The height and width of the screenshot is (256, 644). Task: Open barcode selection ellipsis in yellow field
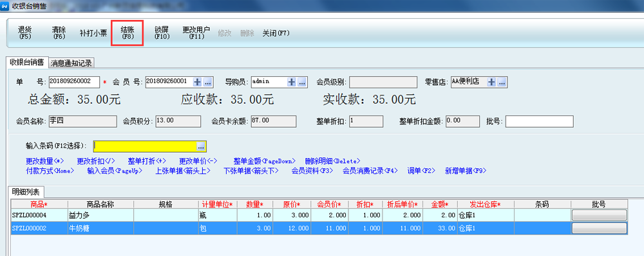[x=201, y=146]
